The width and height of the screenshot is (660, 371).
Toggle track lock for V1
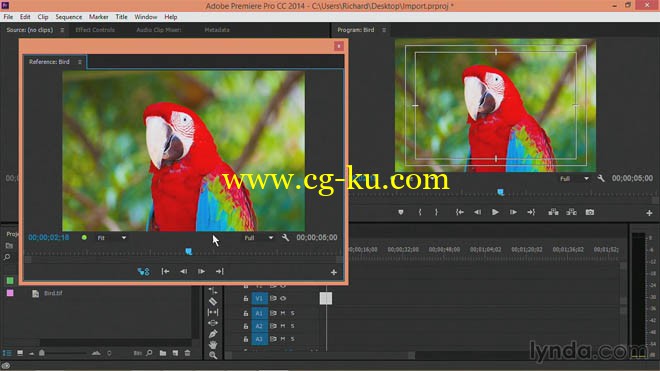click(x=245, y=299)
